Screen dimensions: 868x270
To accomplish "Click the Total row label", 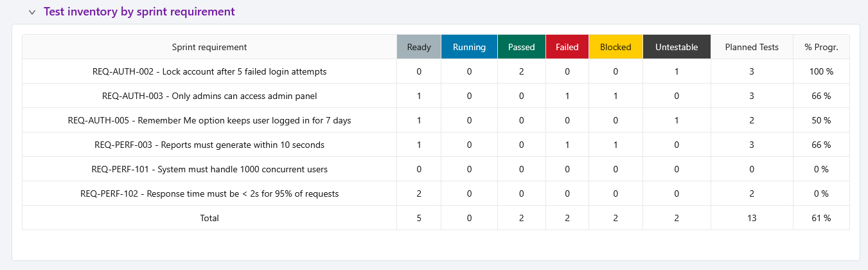I will pos(209,218).
